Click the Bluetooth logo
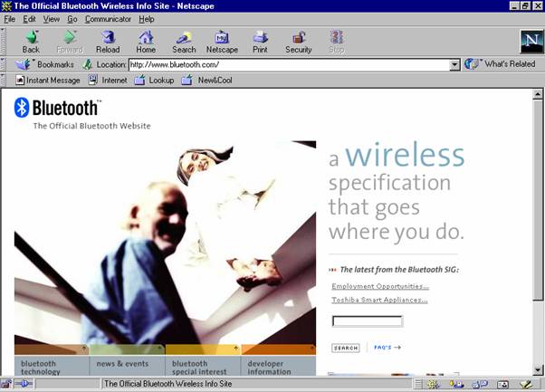The image size is (545, 392). click(58, 108)
